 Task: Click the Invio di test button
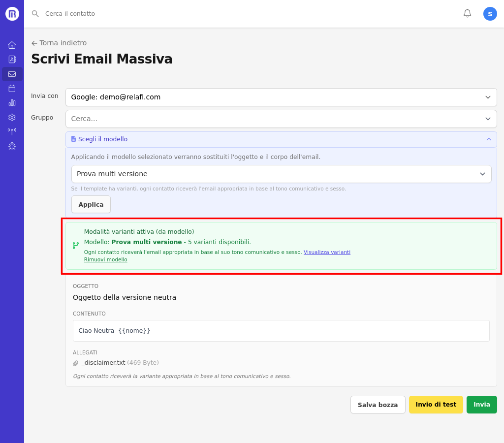(x=436, y=405)
